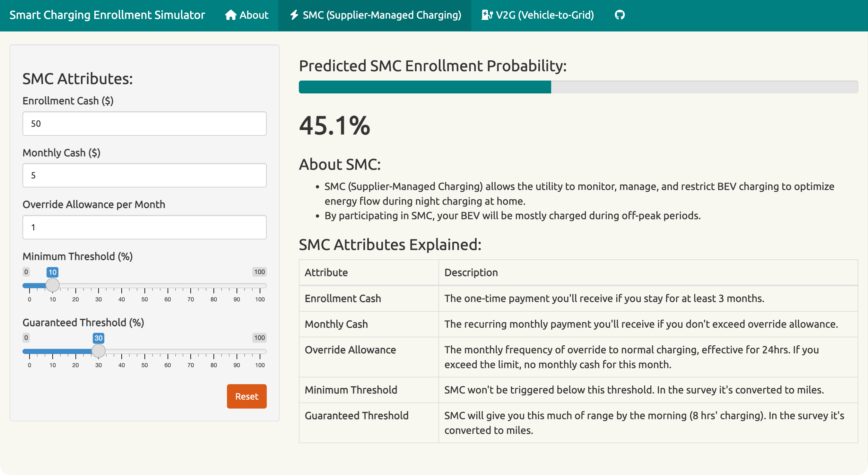Screen dimensions: 868x475
Task: Click the 45.1% probability value
Action: pos(334,126)
